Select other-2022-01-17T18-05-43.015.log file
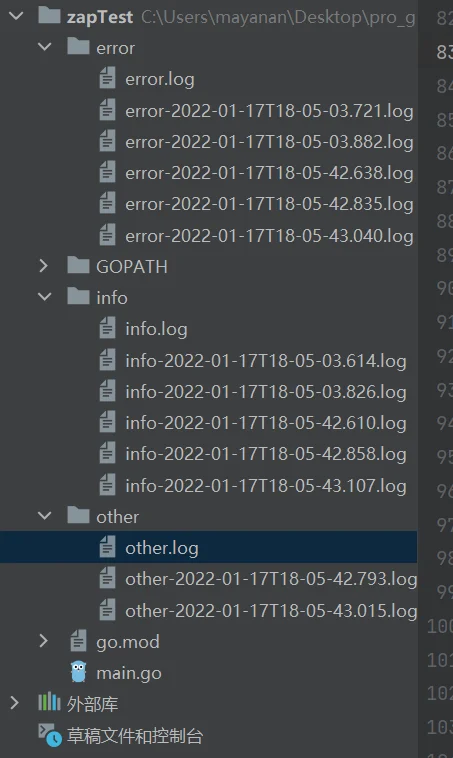Viewport: 453px width, 758px height. (271, 611)
